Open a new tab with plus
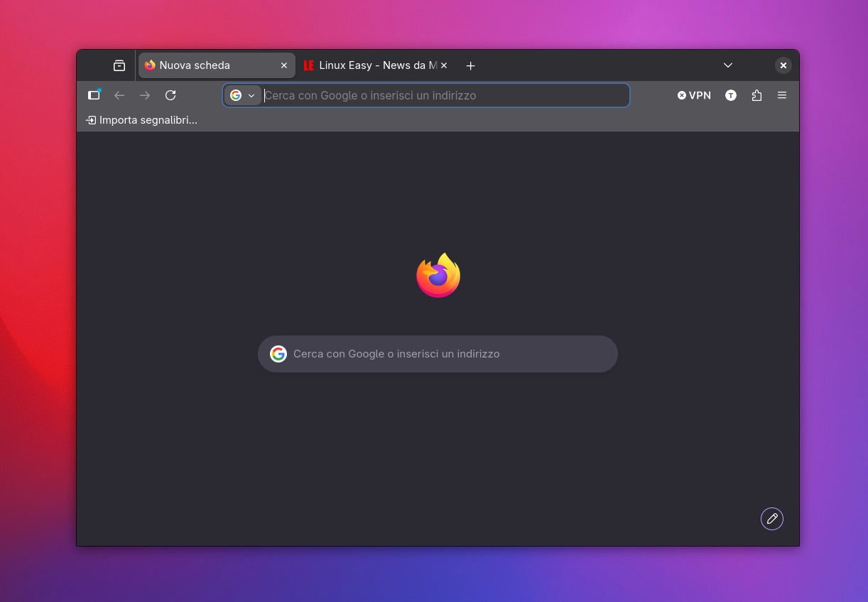 tap(470, 65)
